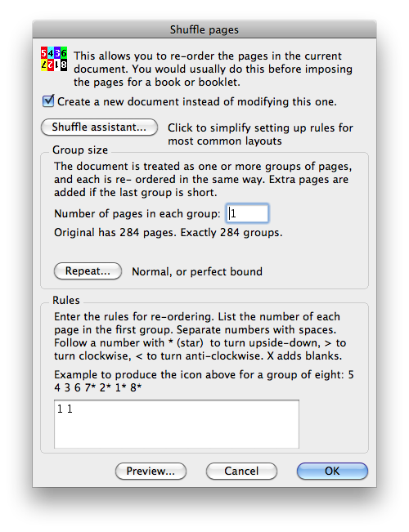Click the red upside-down 2 tile
This screenshot has height=532, width=409.
50,65
